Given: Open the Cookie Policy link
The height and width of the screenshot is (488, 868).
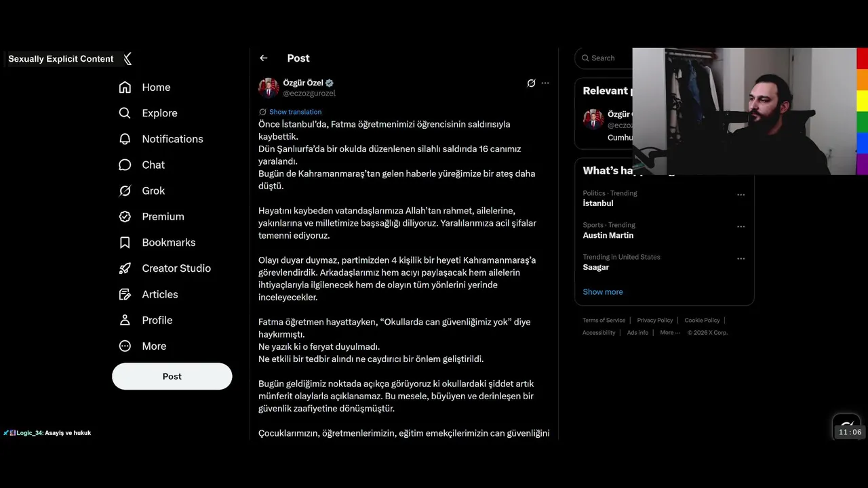Looking at the screenshot, I should [702, 321].
